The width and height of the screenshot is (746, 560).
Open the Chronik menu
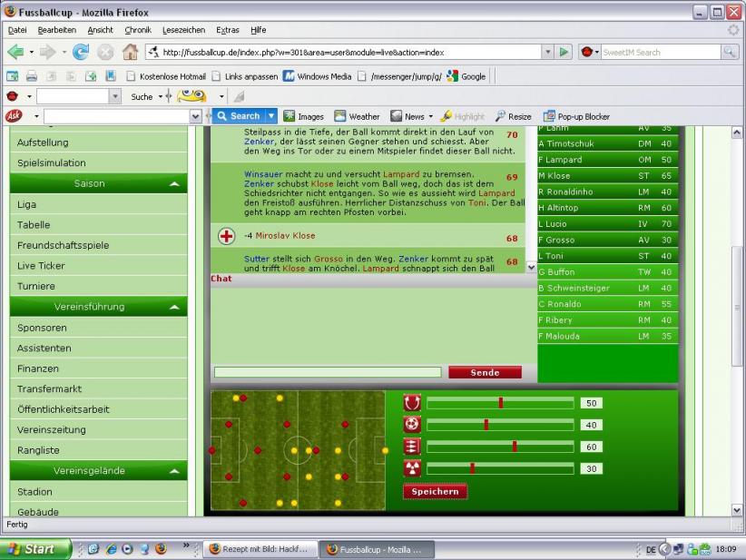(x=138, y=30)
